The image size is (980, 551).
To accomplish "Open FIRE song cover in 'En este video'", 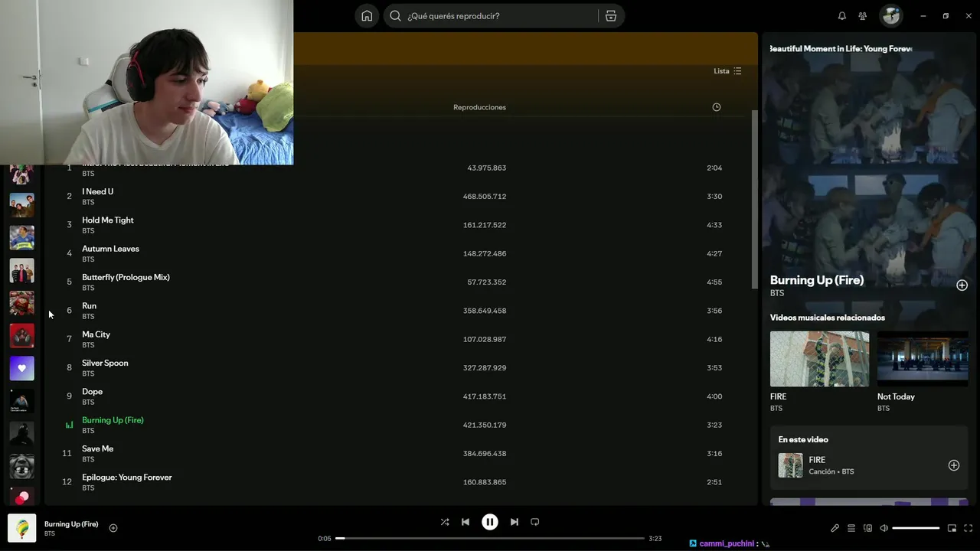I will pyautogui.click(x=790, y=465).
